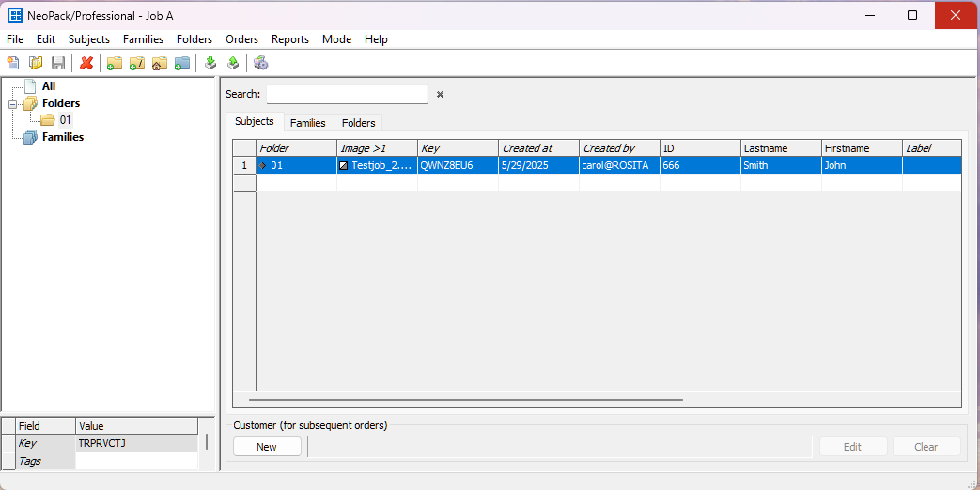Click the New customer button
Screen dimensions: 980x490
(x=267, y=446)
